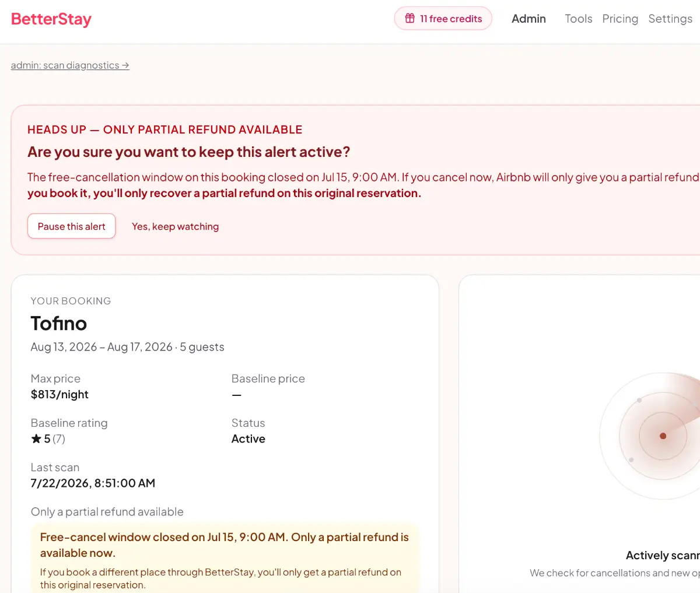
Task: Go to the Tools page
Action: [579, 19]
